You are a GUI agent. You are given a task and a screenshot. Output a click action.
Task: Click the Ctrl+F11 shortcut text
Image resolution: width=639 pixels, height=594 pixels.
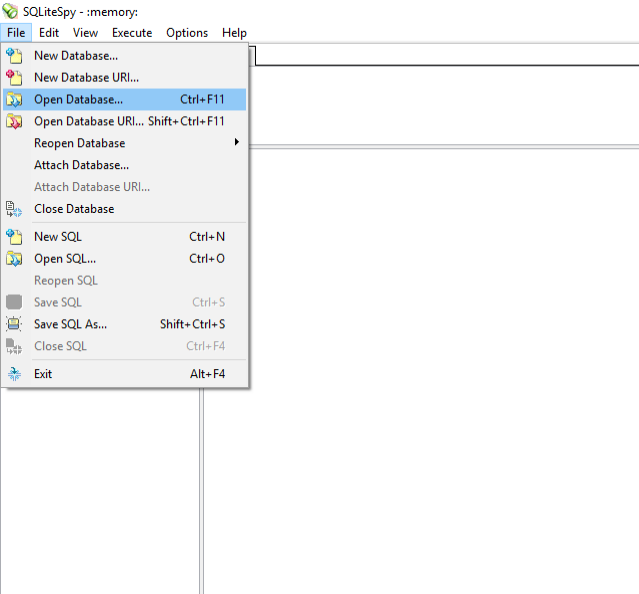(x=202, y=99)
